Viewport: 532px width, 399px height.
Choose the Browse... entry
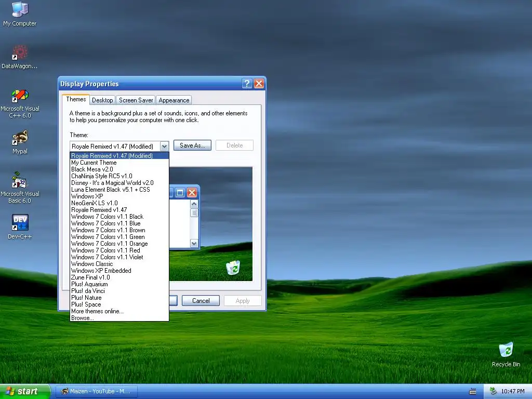pyautogui.click(x=119, y=318)
